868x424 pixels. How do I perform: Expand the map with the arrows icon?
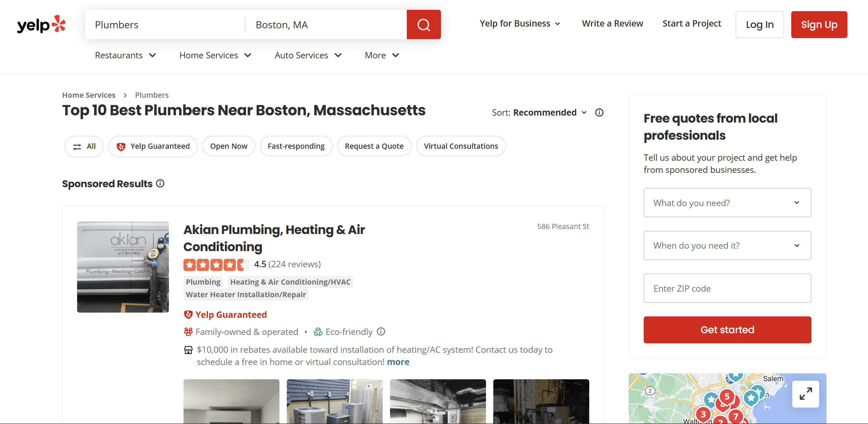coord(806,394)
